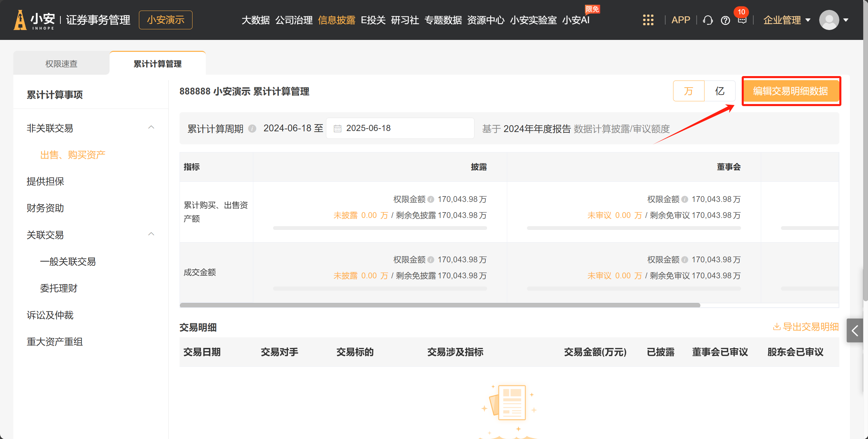Switch amount unit to 万

click(x=688, y=91)
